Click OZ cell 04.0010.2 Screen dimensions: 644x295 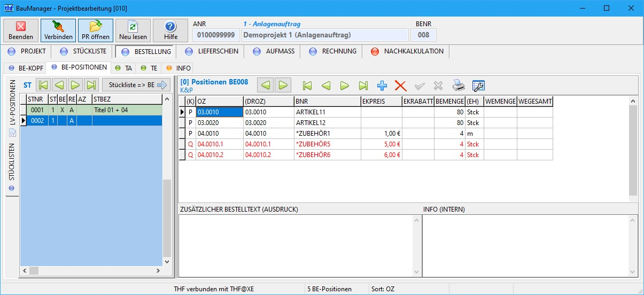[x=220, y=155]
